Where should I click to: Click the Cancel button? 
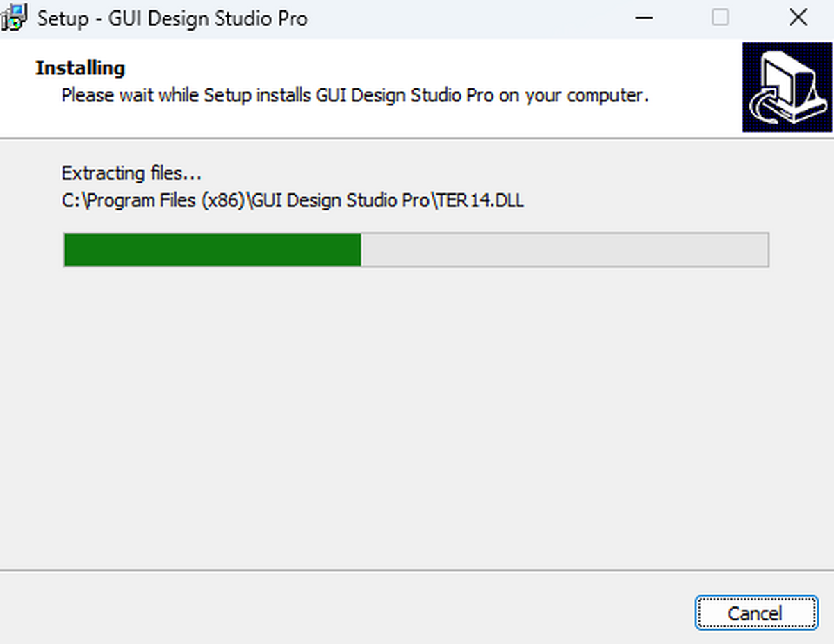tap(755, 613)
